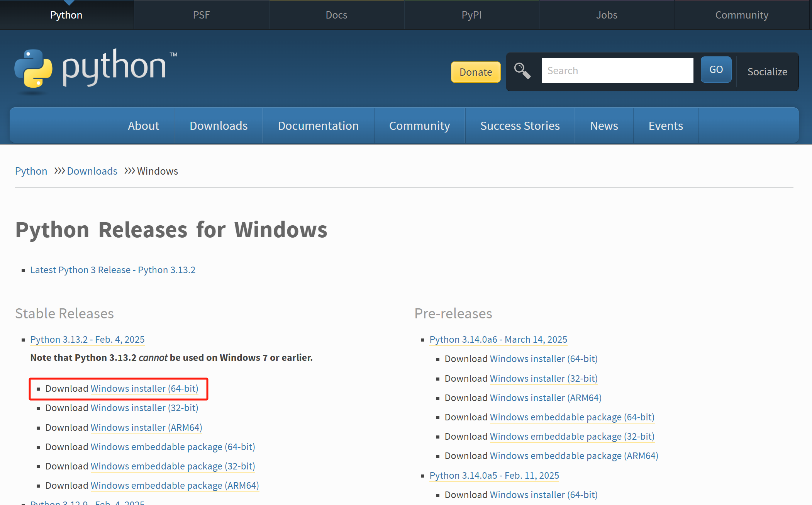Open the Socialize menu

pyautogui.click(x=767, y=72)
